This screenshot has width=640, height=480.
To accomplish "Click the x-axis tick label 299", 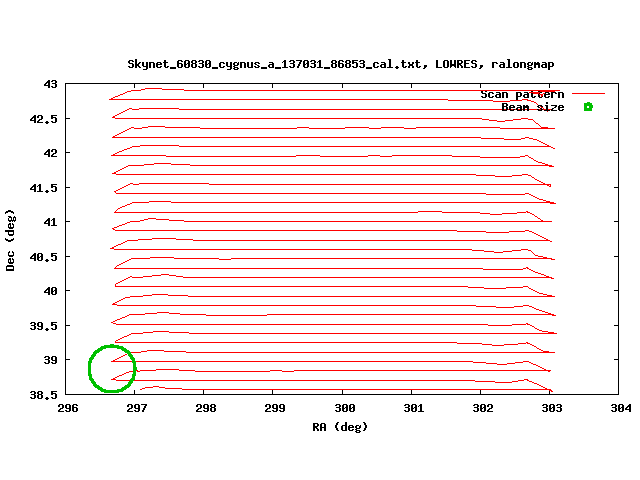I will (x=275, y=408).
